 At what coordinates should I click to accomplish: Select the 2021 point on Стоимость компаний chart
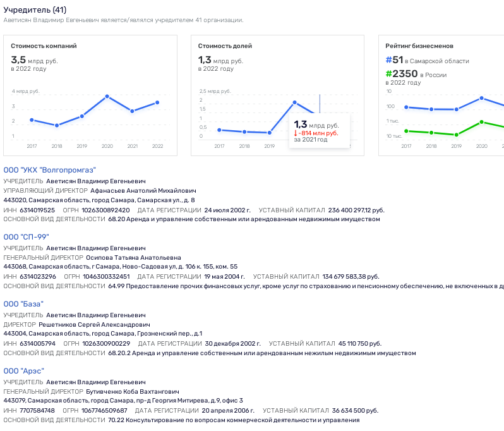(132, 111)
